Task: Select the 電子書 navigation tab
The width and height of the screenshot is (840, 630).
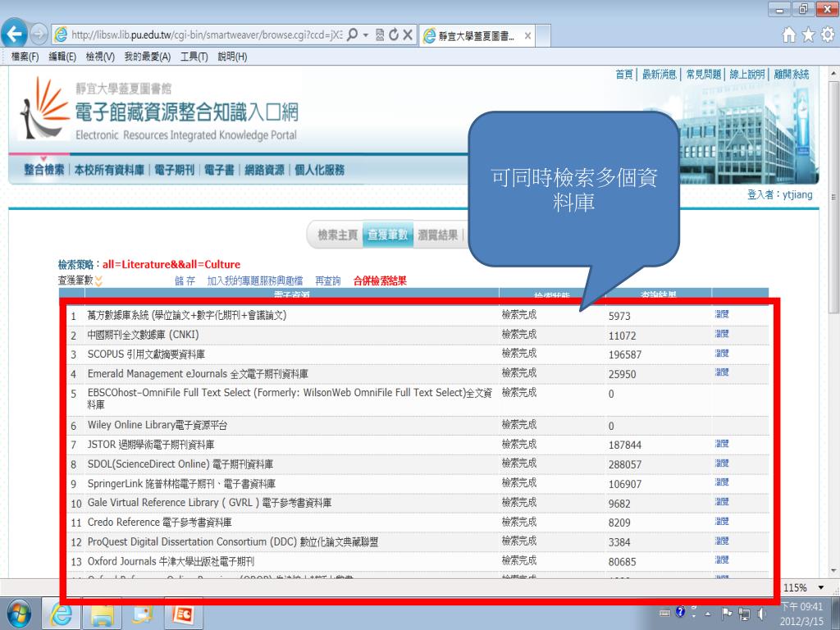Action: (220, 170)
